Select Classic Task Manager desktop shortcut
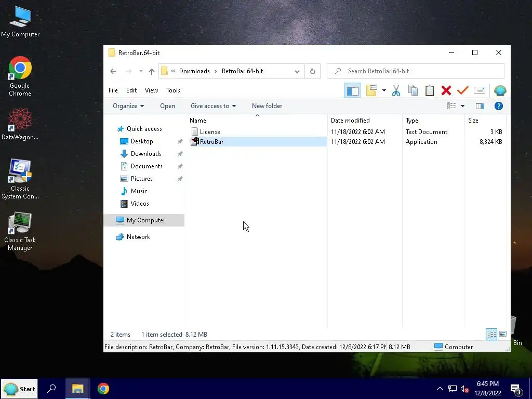Viewport: 532px width, 399px height. point(20,232)
